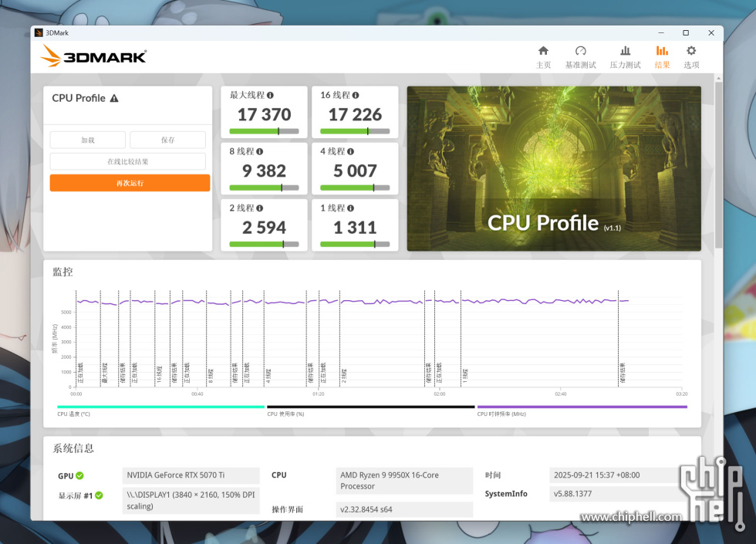
Task: Click the AMD Ryzen 9 9950X processor field
Action: (x=404, y=481)
